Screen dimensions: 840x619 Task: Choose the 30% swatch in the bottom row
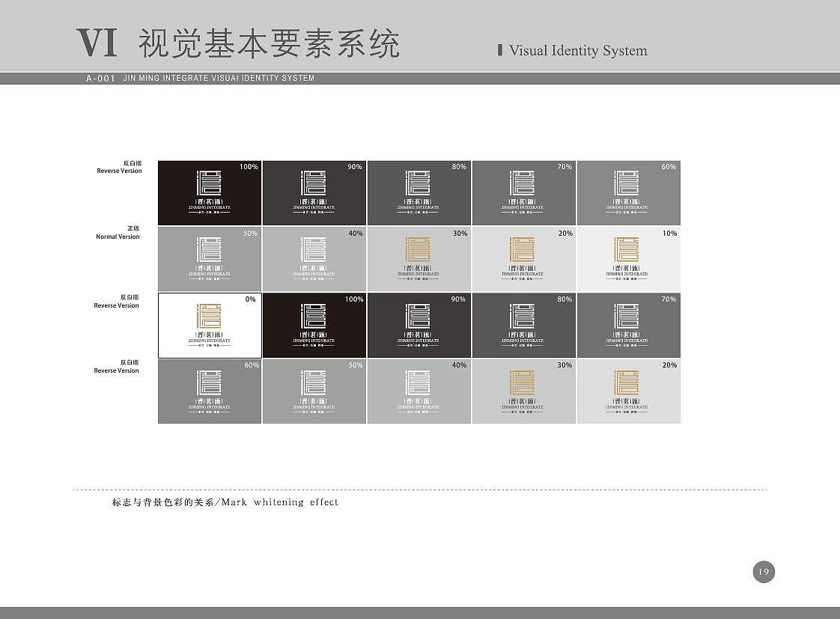tap(524, 391)
